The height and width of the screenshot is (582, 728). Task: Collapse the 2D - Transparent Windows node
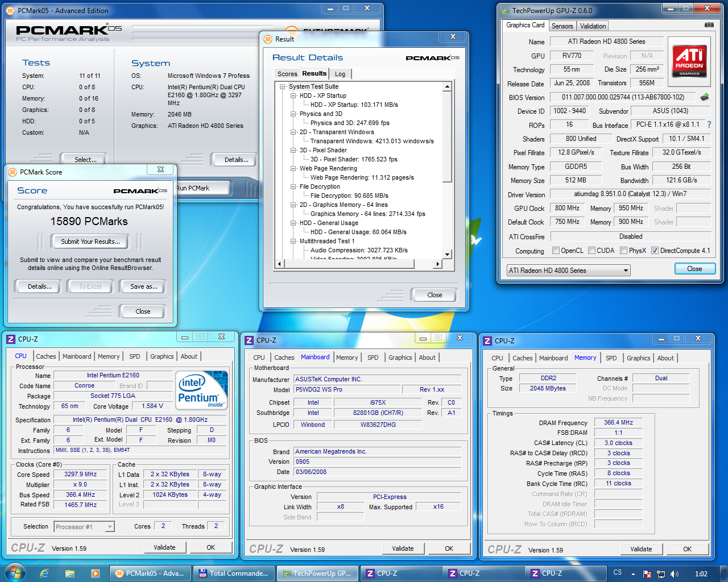(293, 132)
